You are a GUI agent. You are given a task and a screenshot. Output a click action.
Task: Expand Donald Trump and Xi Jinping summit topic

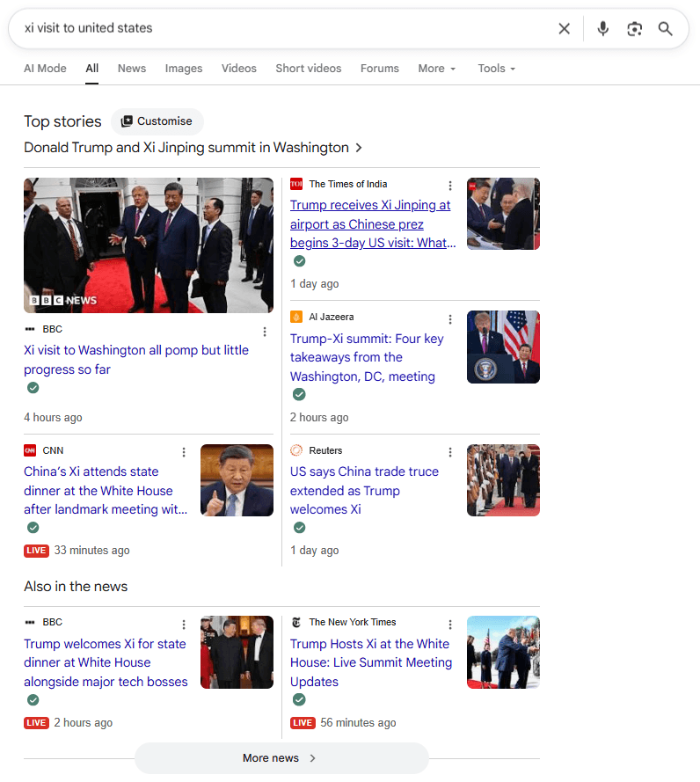click(x=193, y=148)
